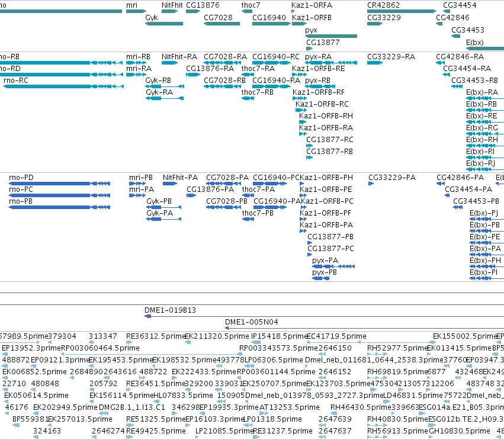504x440 pixels.
Task: Open the NitFhit-PA protein label
Action: click(180, 178)
